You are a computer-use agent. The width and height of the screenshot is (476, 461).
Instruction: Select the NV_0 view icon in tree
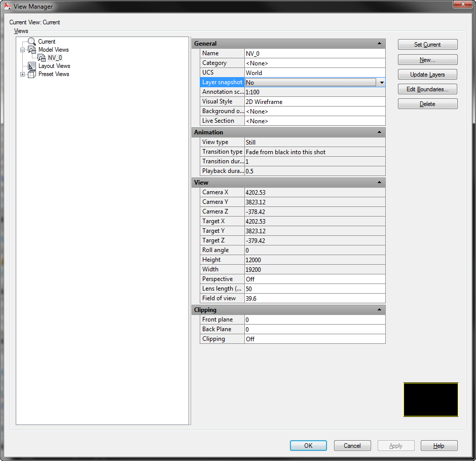[x=42, y=58]
